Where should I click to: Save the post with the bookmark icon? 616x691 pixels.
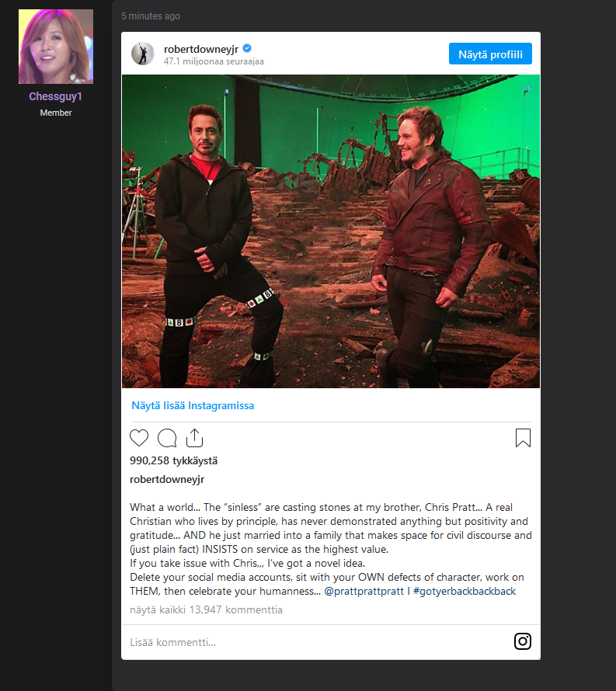tap(523, 438)
